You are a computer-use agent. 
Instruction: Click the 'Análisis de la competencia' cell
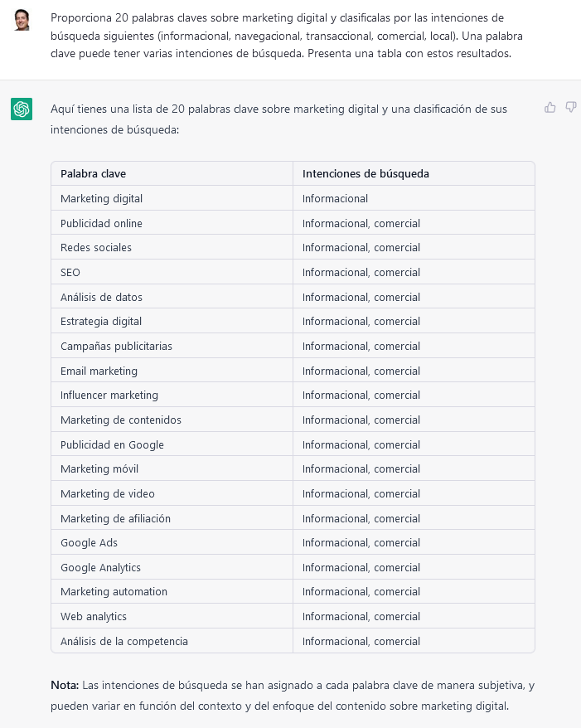pos(172,641)
